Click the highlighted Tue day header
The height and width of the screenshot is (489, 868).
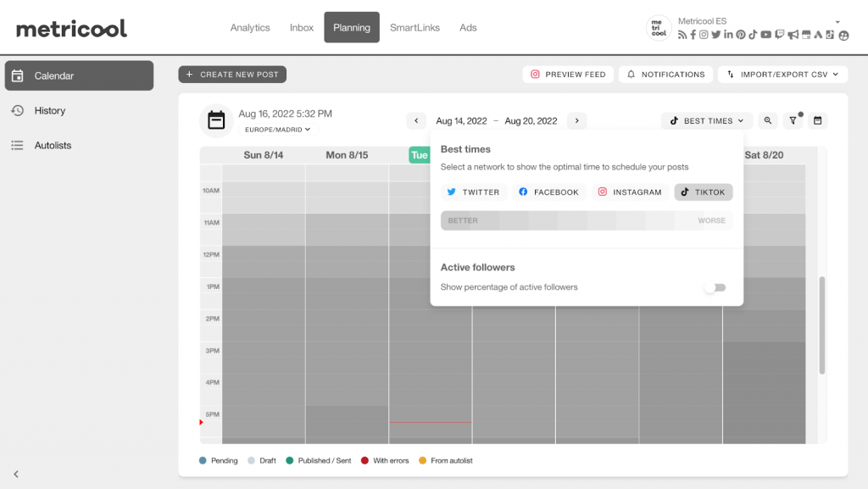click(x=420, y=155)
